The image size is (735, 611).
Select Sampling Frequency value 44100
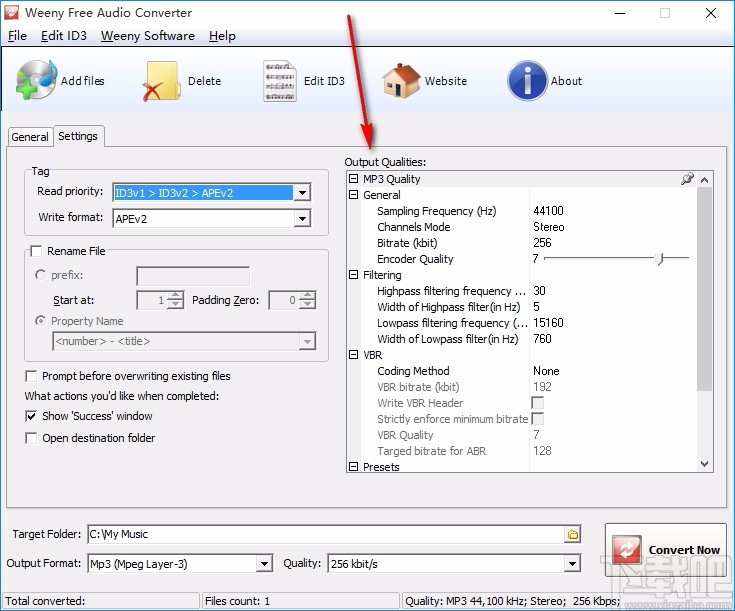coord(548,211)
